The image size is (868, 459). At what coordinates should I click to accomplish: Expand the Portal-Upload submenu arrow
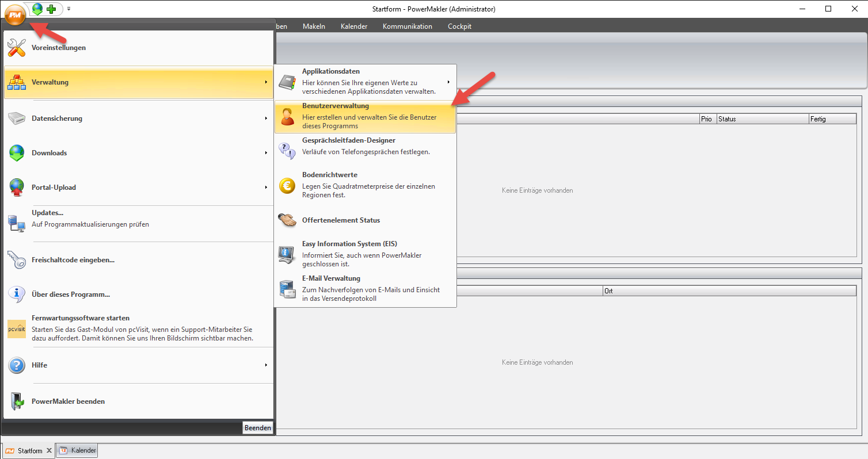click(x=266, y=188)
